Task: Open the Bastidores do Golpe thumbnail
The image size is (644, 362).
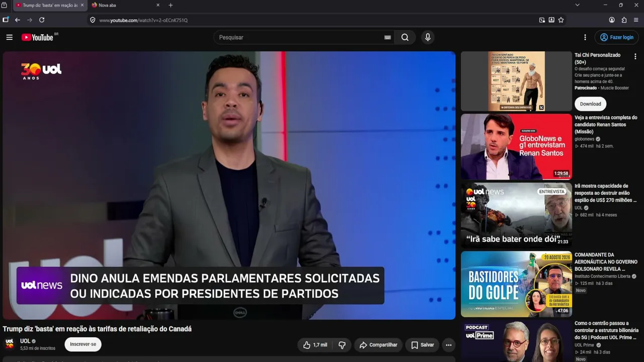Action: coord(516,284)
